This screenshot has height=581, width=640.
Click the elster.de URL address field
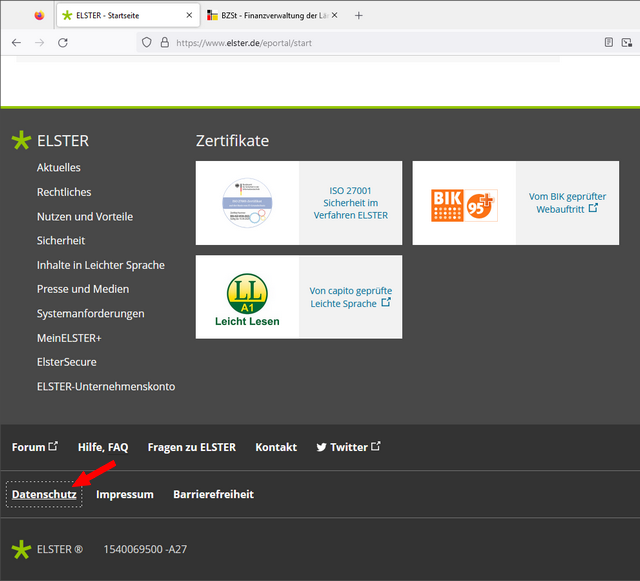pyautogui.click(x=244, y=43)
